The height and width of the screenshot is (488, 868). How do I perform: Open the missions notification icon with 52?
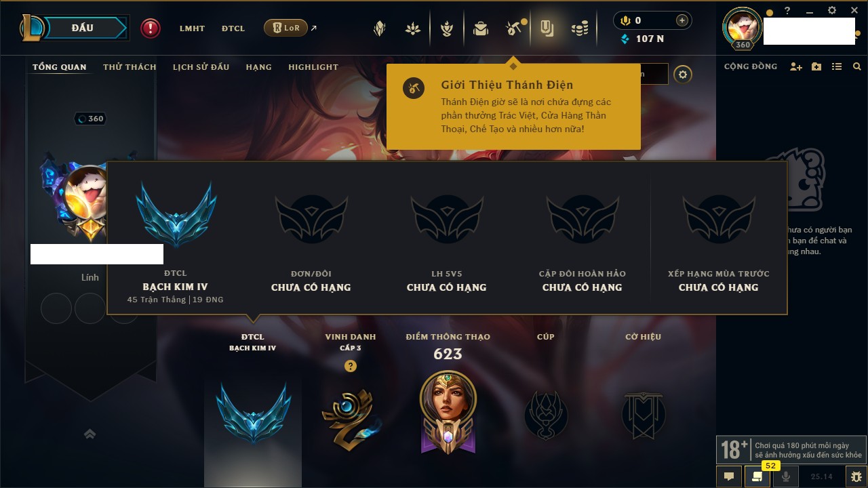coord(757,476)
